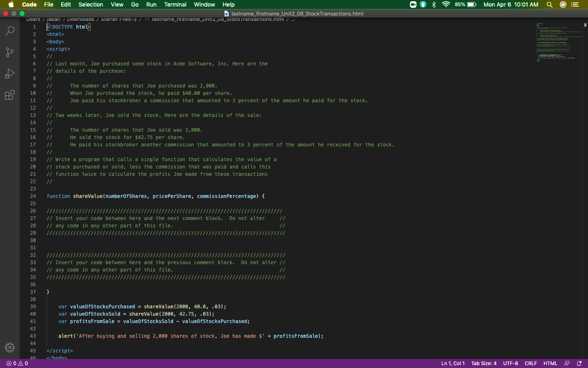Click the profitsFromSale variable on line 41
Screen dimensions: 588x368
[92, 321]
